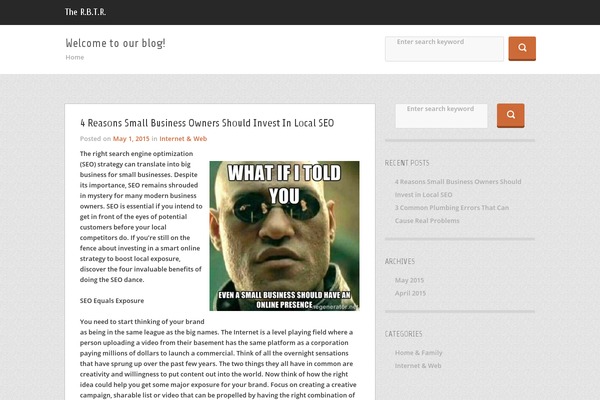View the Morpheus meme image
Viewport: 600px width, 400px height.
284,236
